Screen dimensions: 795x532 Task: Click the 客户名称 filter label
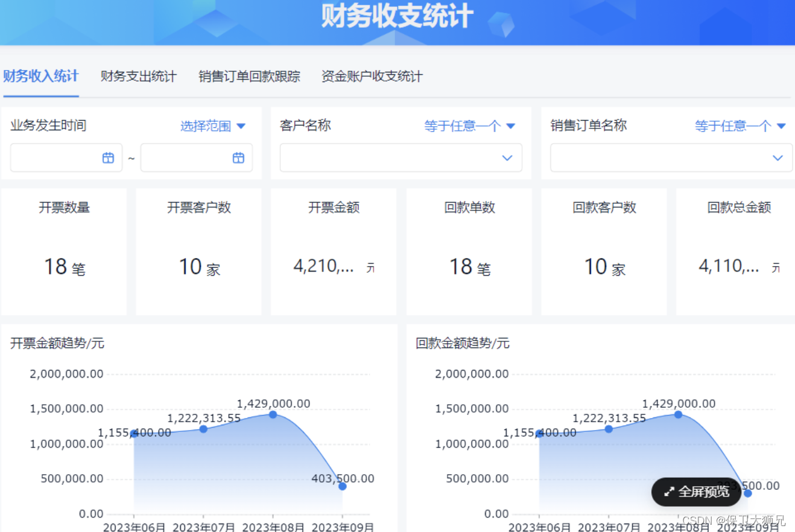pos(305,125)
